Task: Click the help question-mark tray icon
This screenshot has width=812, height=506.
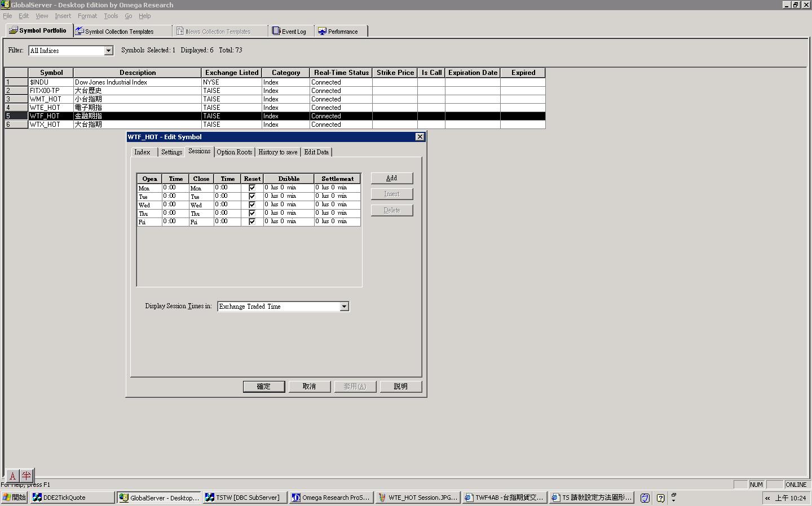Action: (x=660, y=498)
